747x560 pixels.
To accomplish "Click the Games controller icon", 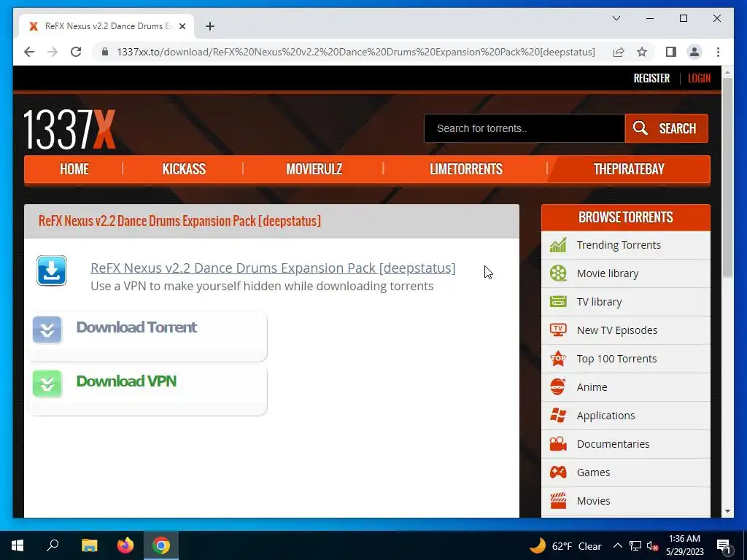I will pos(558,472).
